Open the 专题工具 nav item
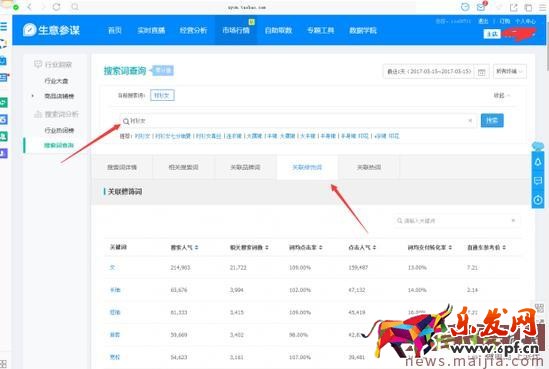 [321, 30]
